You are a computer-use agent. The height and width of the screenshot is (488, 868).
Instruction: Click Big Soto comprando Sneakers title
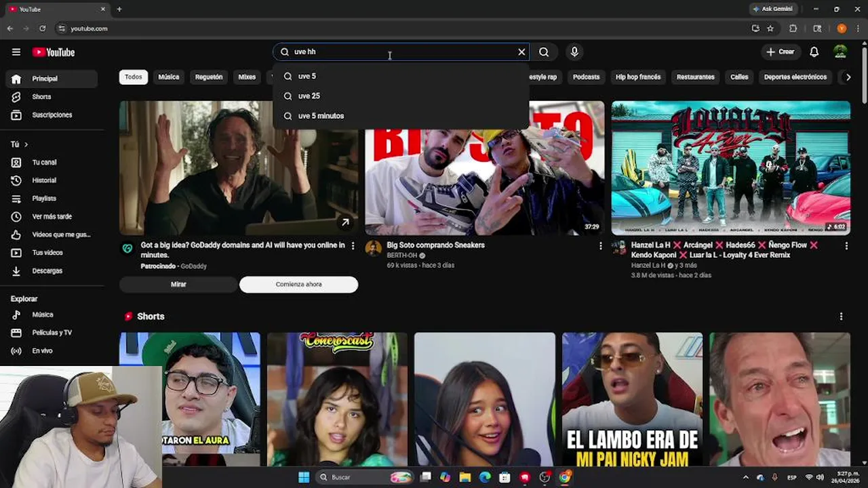pos(435,245)
